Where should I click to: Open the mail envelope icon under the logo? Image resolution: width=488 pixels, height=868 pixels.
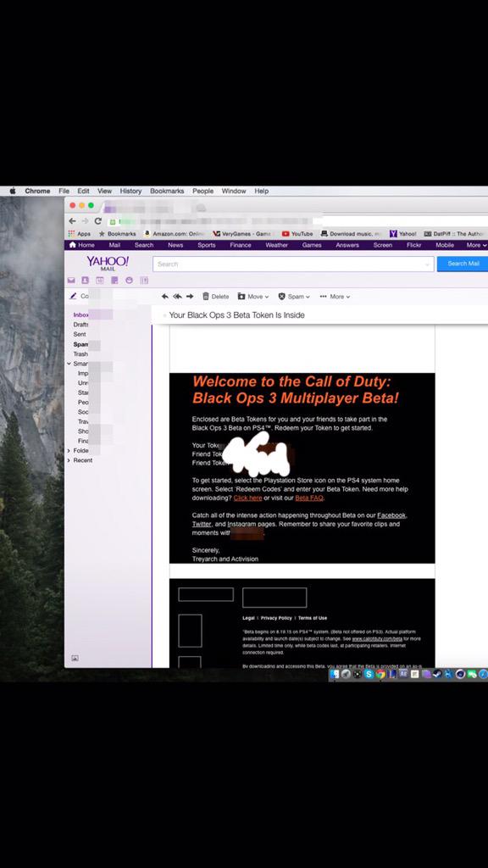pos(71,281)
